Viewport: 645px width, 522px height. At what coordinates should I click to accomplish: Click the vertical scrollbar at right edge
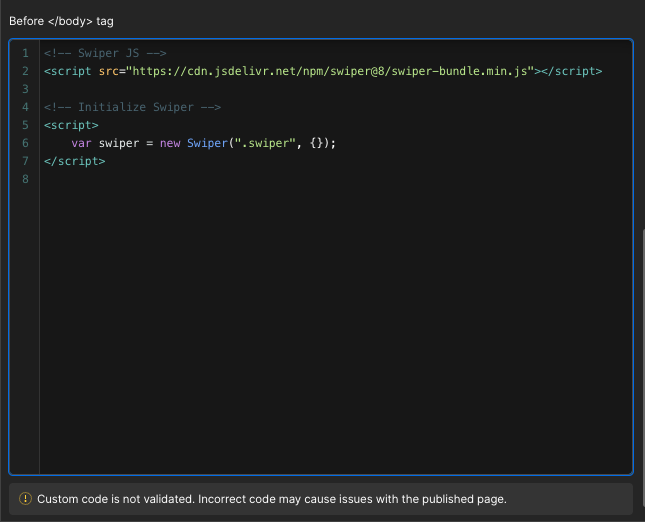(643, 368)
